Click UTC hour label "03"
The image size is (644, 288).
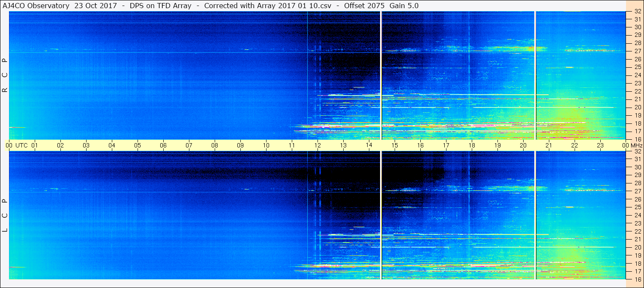coord(86,145)
